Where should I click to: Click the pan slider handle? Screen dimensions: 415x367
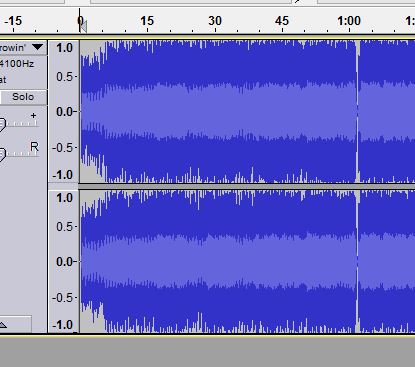pyautogui.click(x=2, y=155)
